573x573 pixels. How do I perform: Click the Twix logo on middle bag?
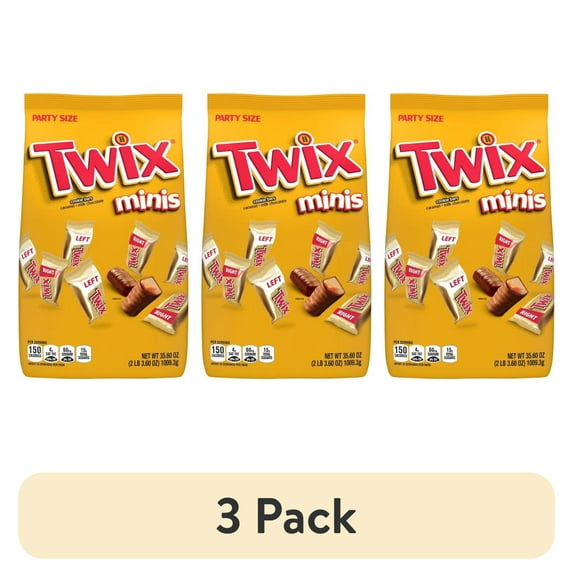click(x=287, y=164)
